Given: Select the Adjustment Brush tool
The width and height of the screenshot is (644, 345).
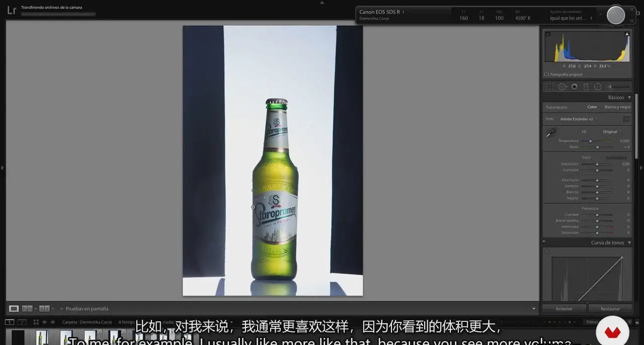Looking at the screenshot, I should click(609, 87).
